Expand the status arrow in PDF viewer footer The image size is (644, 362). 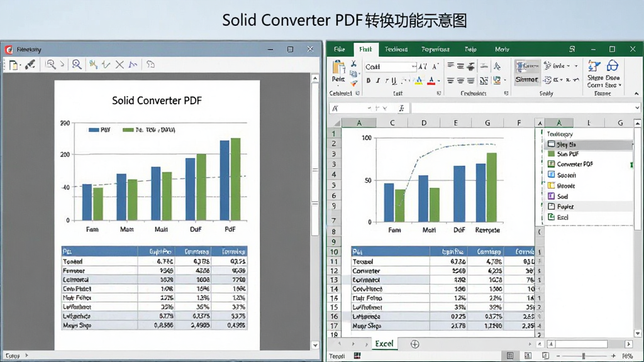point(26,356)
